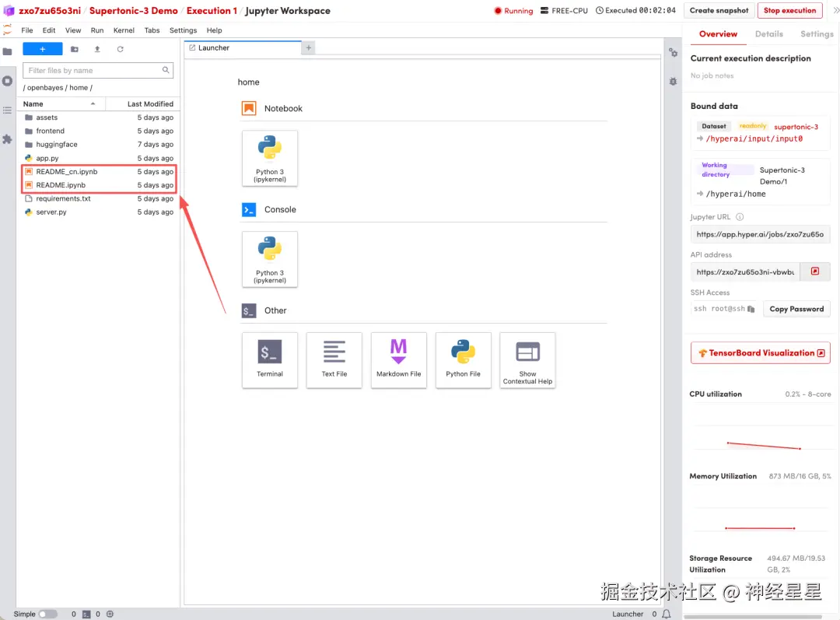
Task: Sort files by Last Modified column
Action: pyautogui.click(x=142, y=104)
